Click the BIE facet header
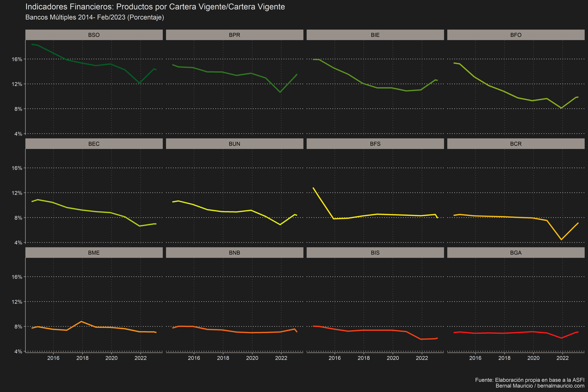The image size is (588, 392). [x=375, y=35]
